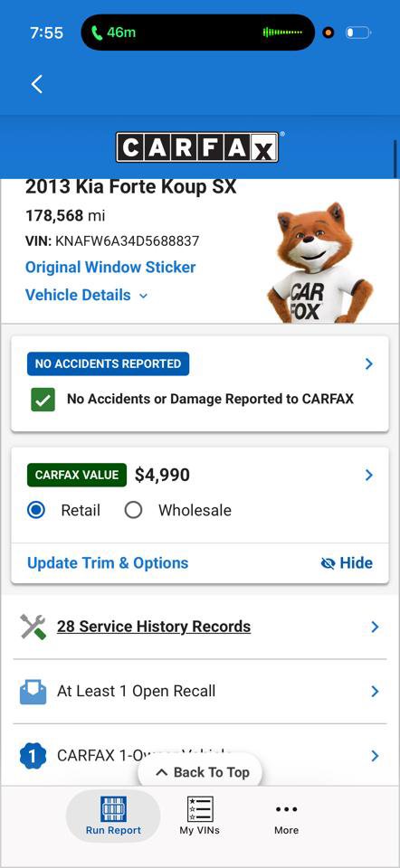
Task: Tap the back arrow icon
Action: (x=37, y=84)
